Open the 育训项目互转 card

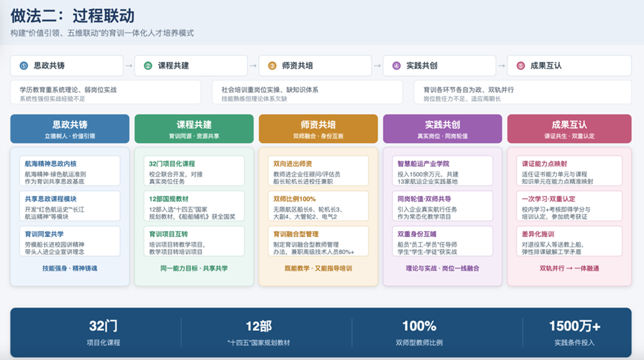click(194, 241)
